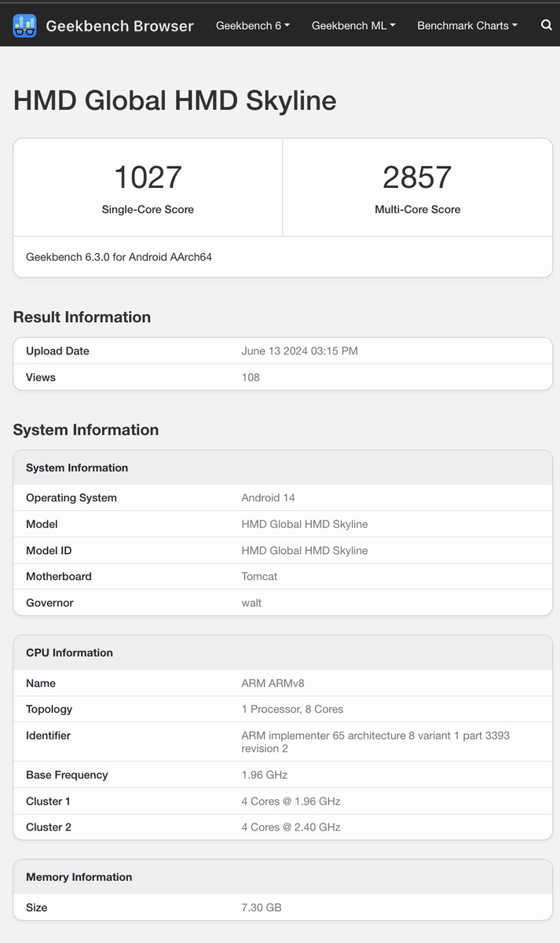Go to the Geekbench Browser home link
The image size is (560, 943).
point(119,26)
